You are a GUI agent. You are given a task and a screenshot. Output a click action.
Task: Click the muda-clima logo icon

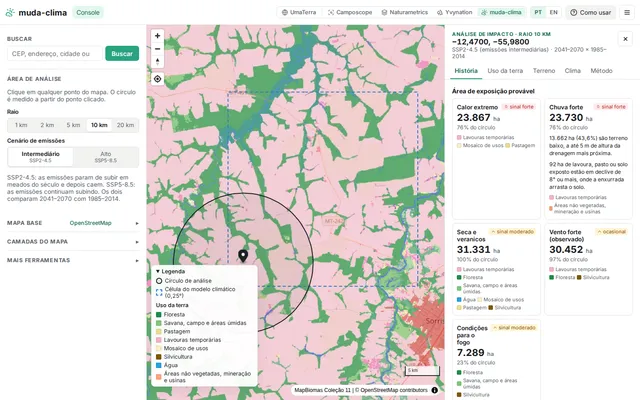click(10, 12)
